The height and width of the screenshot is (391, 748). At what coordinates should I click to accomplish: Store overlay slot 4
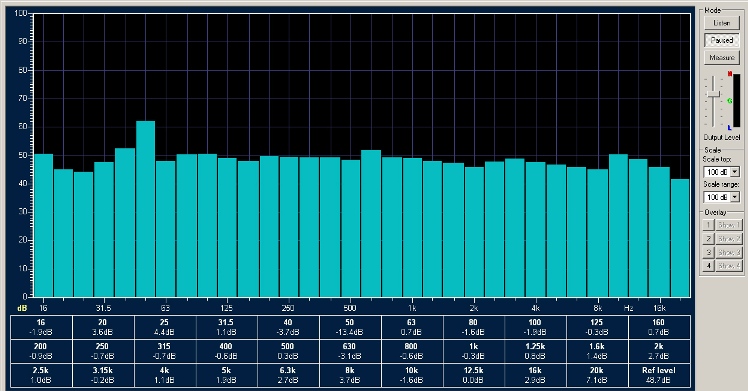coord(708,266)
